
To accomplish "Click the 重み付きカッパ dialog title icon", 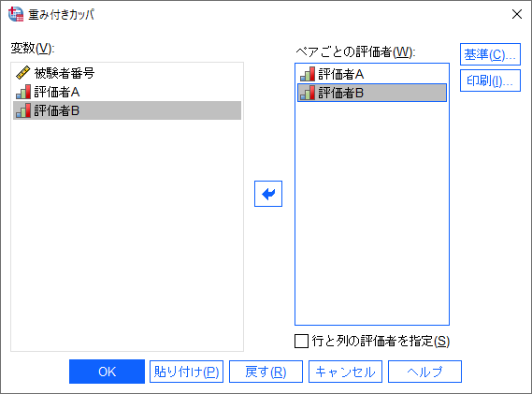I will tap(16, 14).
